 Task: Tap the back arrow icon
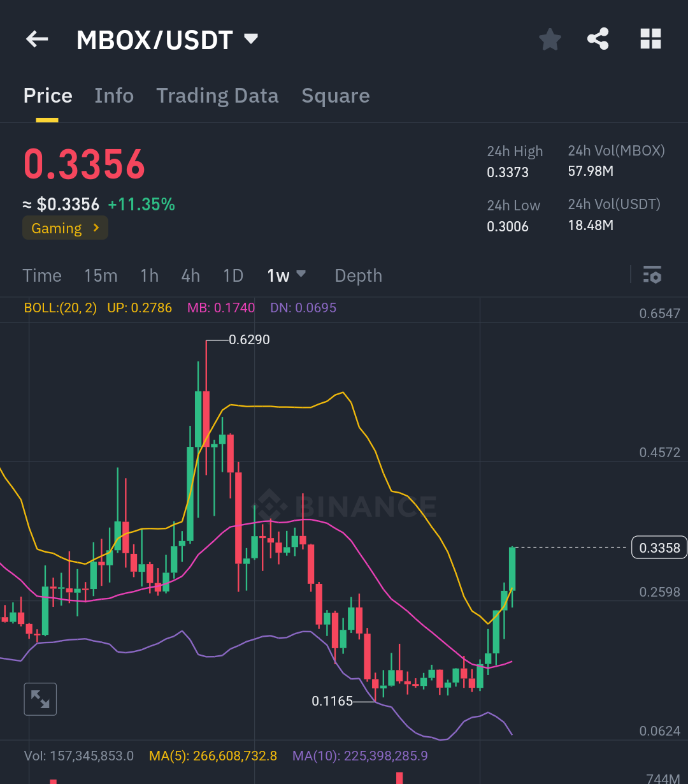(37, 40)
